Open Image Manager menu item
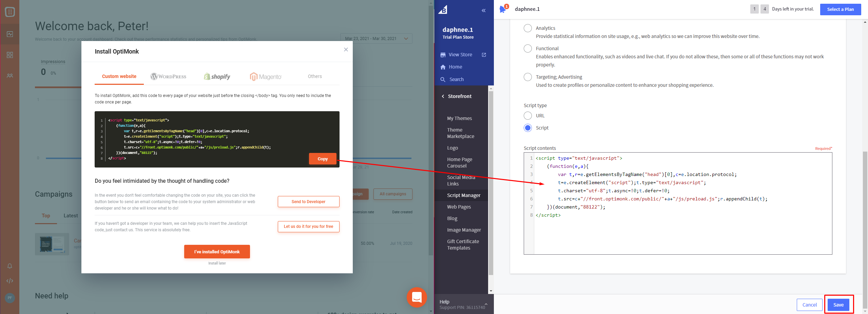Image resolution: width=868 pixels, height=314 pixels. pyautogui.click(x=464, y=230)
